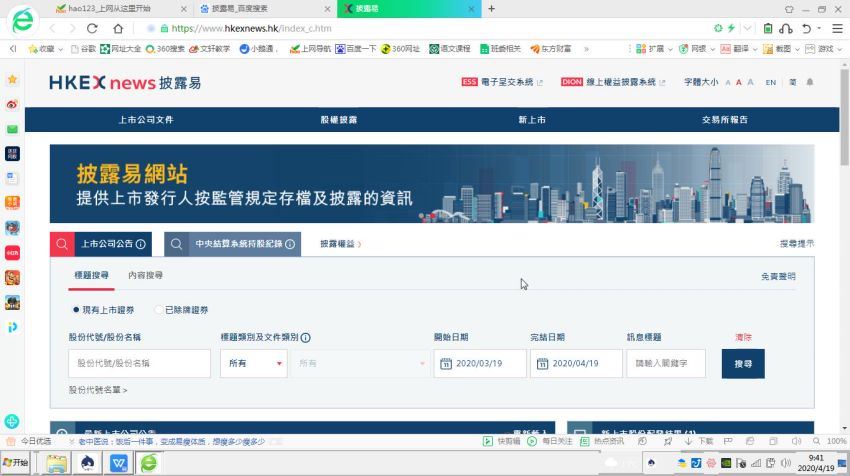The width and height of the screenshot is (850, 476).
Task: Open the 所有 category dropdown
Action: pos(254,363)
